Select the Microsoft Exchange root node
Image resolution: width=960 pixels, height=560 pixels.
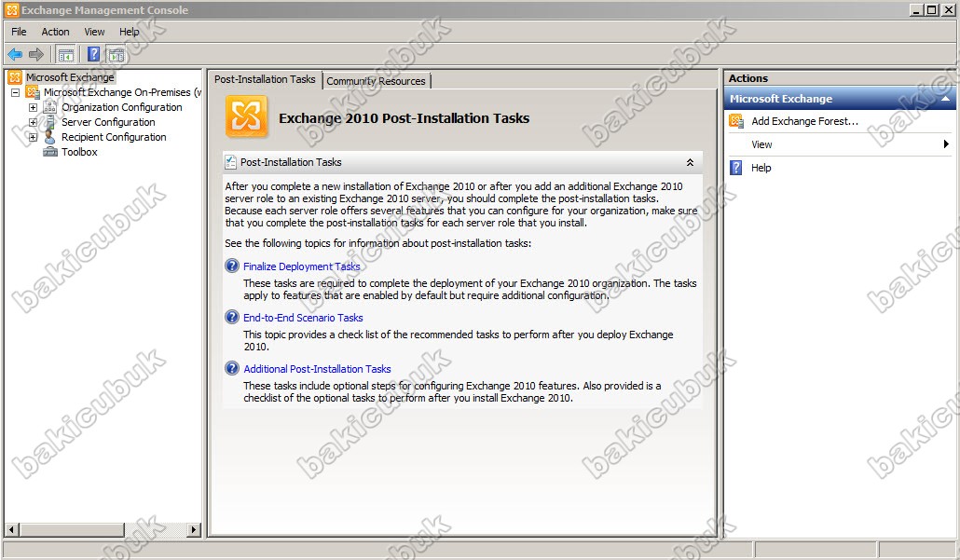[70, 77]
